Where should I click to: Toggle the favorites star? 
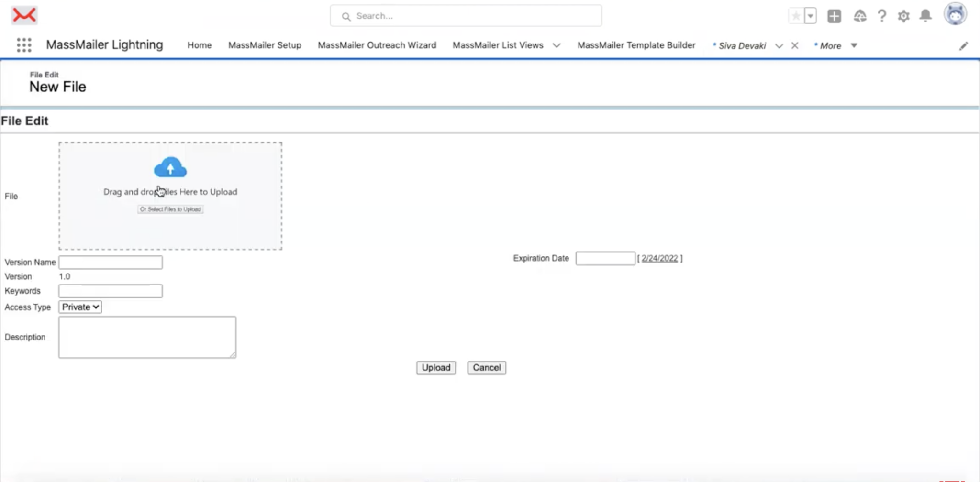tap(796, 15)
